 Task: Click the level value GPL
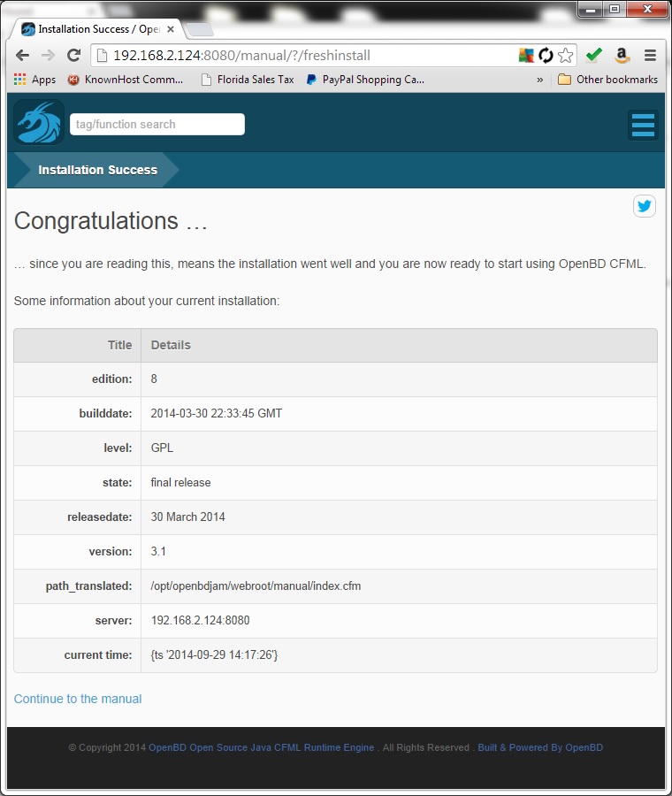(x=162, y=448)
